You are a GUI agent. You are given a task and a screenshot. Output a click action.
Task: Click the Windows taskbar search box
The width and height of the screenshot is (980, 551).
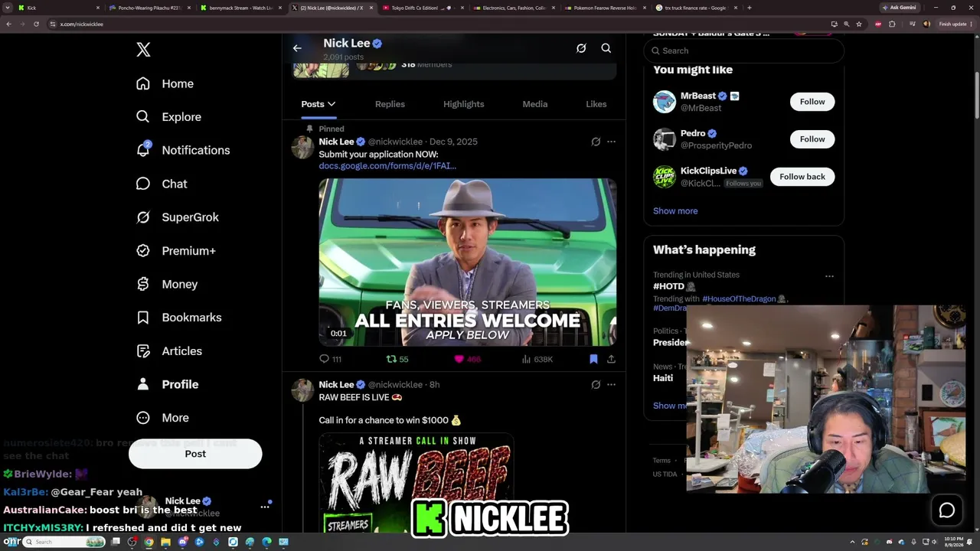(65, 542)
